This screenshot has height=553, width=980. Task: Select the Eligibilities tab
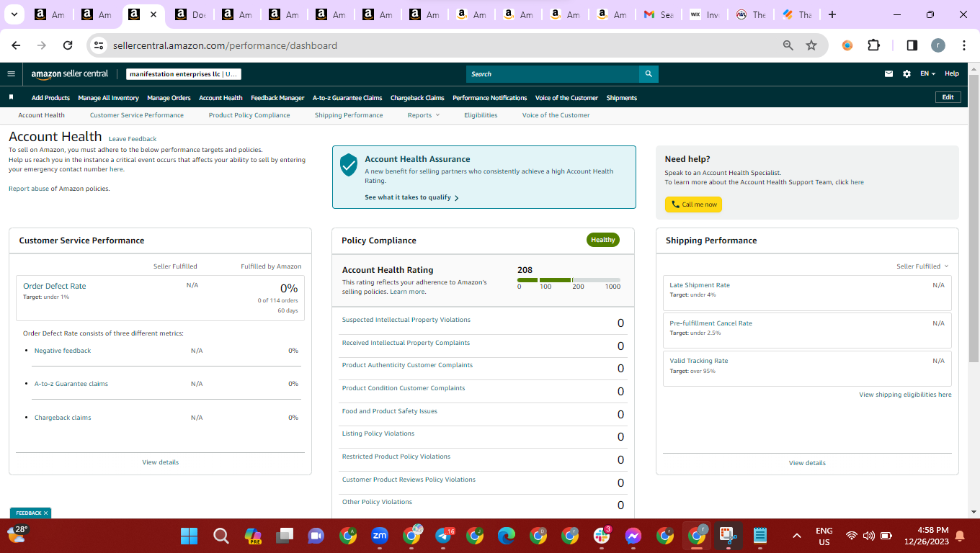pos(481,115)
